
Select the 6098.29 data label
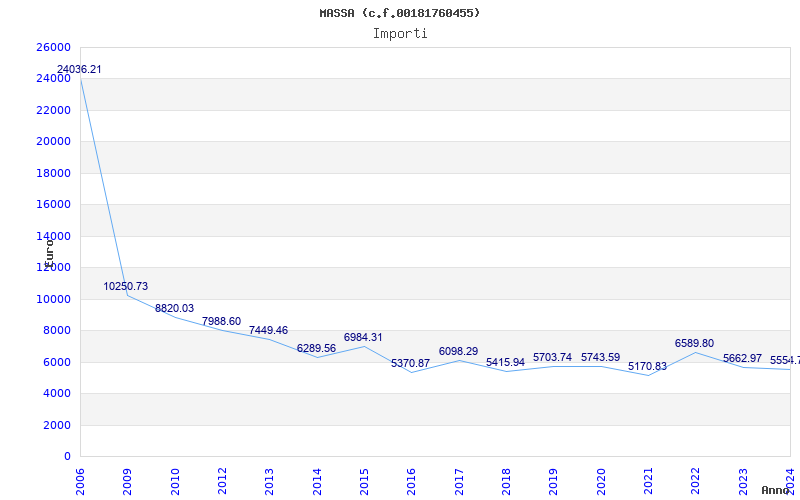click(458, 351)
